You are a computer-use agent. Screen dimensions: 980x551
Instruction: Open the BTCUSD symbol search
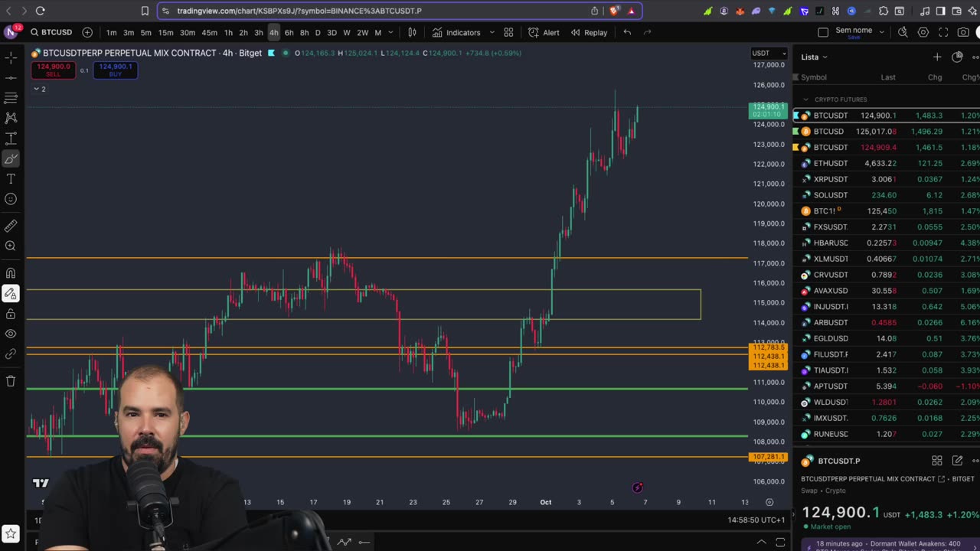[x=51, y=32]
